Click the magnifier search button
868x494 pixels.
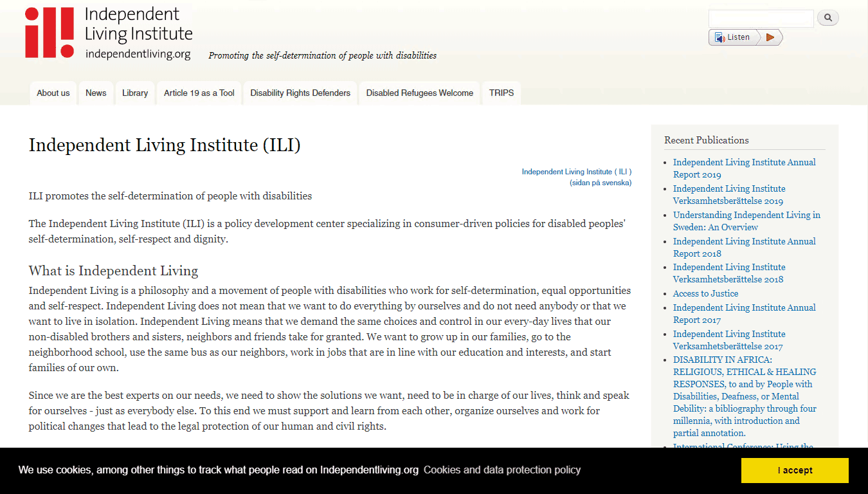827,18
